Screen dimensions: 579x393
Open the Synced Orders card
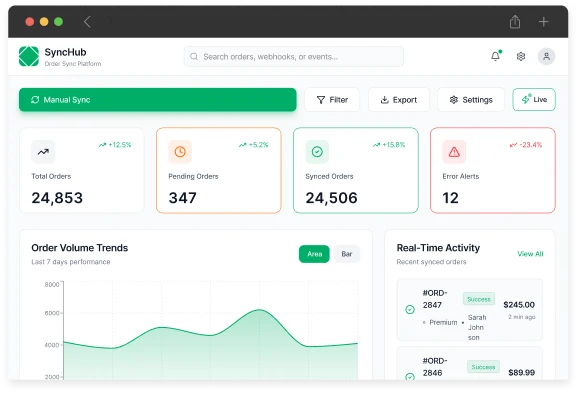pos(356,170)
